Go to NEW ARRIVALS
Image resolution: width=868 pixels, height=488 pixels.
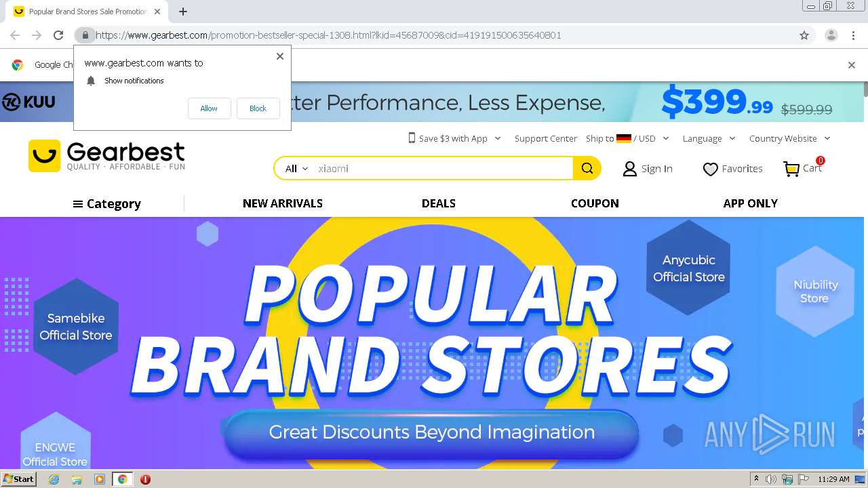(283, 203)
